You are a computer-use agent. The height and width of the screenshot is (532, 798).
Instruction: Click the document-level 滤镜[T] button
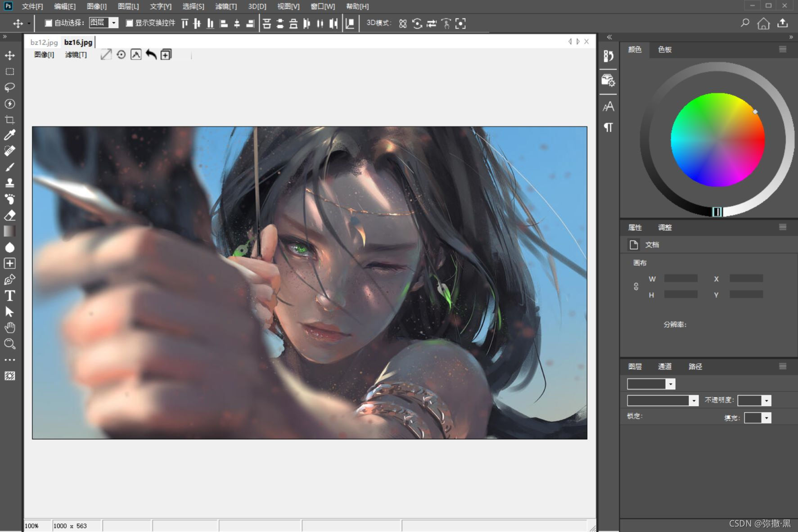click(76, 54)
